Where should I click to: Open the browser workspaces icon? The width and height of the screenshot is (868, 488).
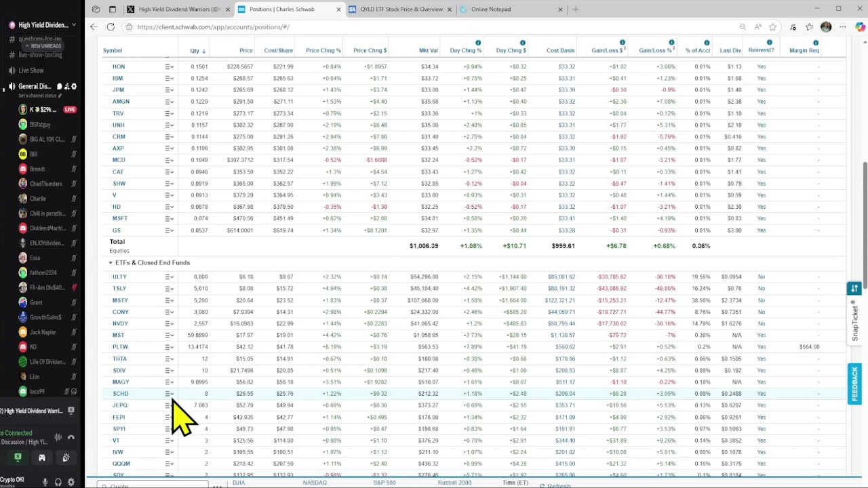click(96, 9)
